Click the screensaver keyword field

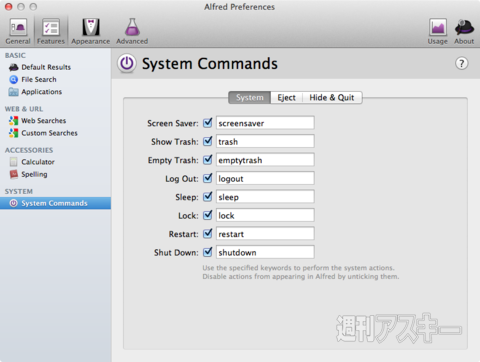(x=265, y=123)
